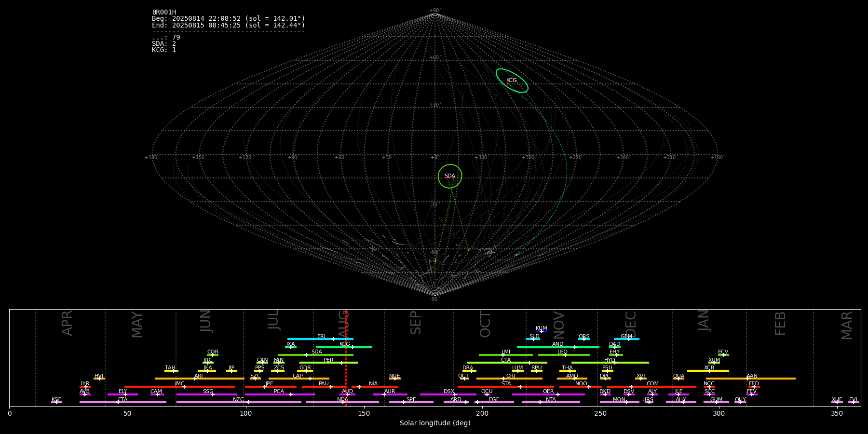
Task: Click the LMI label in timeline
Action: 506,352
